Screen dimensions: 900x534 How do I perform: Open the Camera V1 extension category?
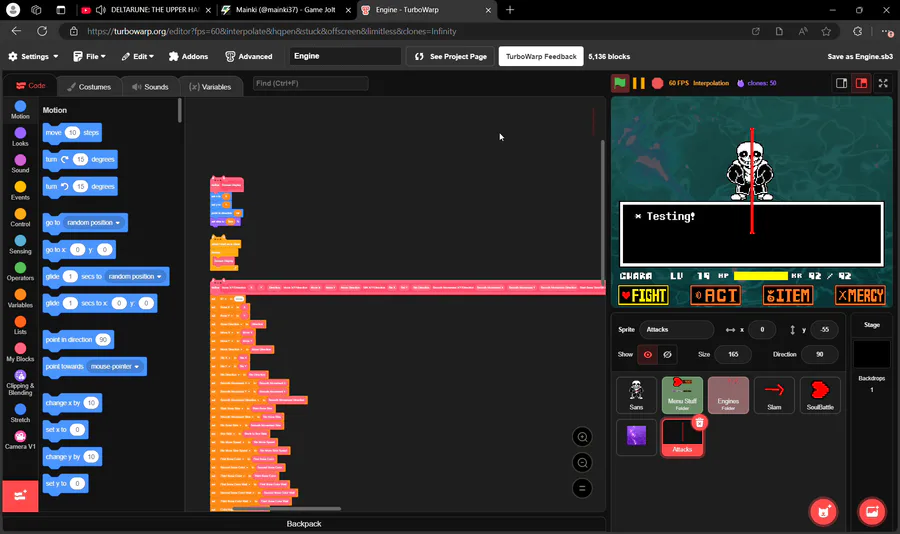click(x=20, y=440)
